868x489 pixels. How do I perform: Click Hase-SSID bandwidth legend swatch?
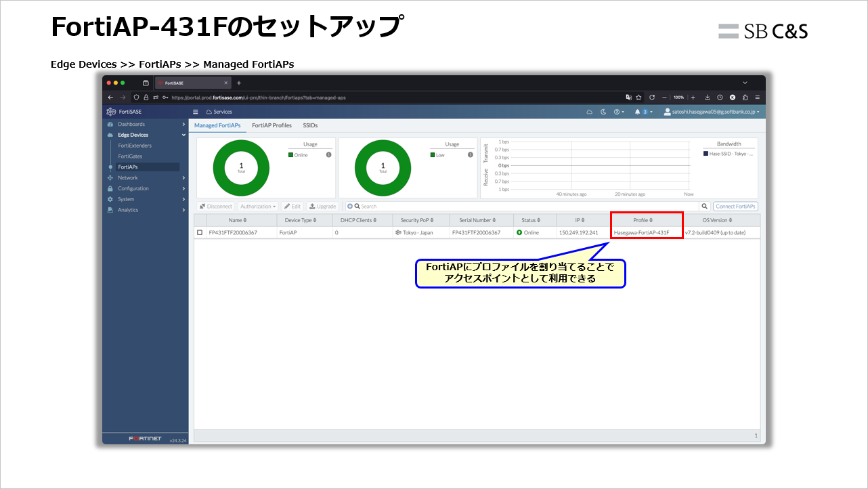click(706, 154)
